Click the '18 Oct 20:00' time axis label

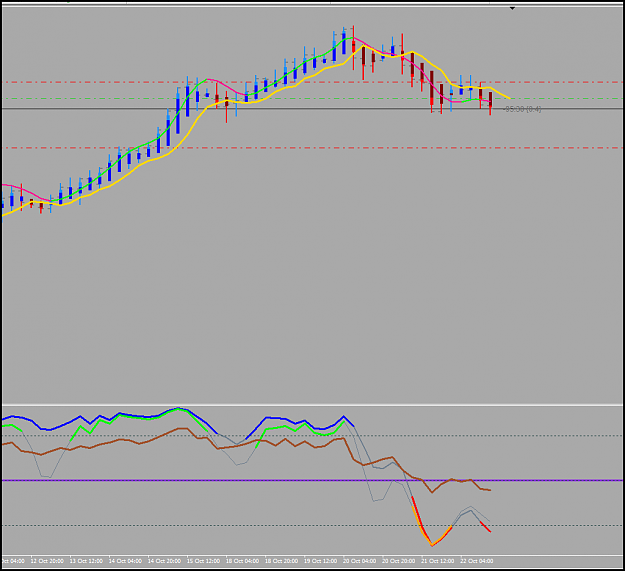pyautogui.click(x=281, y=561)
